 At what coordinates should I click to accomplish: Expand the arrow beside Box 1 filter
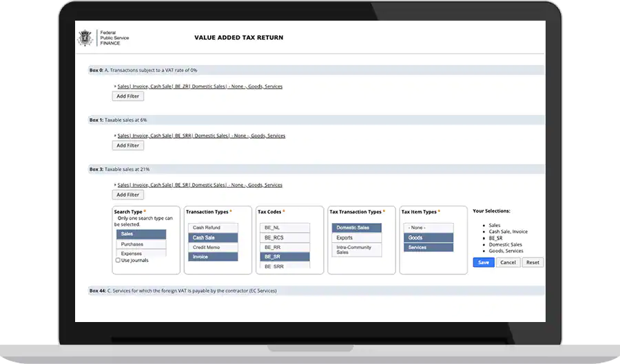[115, 136]
